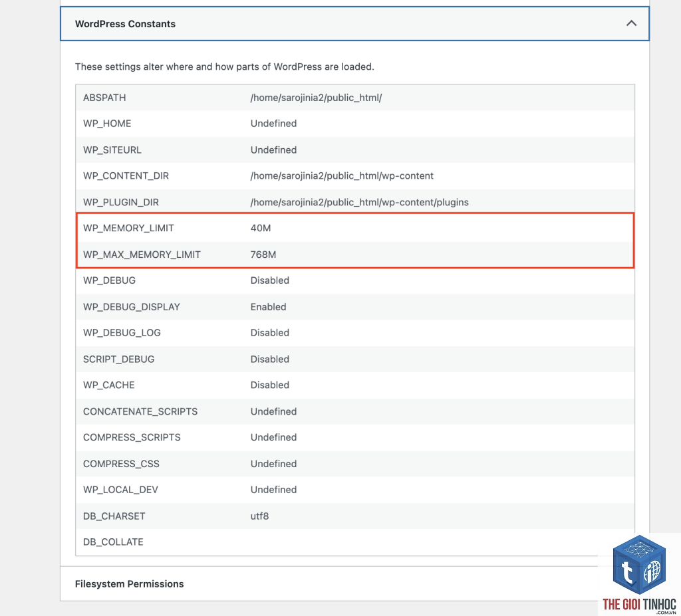Click the Undefined value for WP_HOME

(273, 124)
